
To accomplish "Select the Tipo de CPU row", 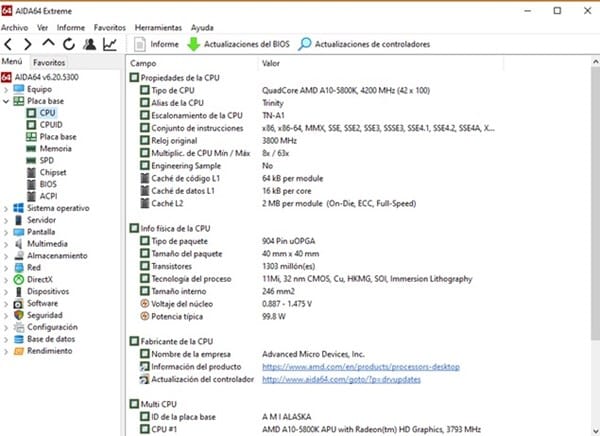I will [x=285, y=90].
